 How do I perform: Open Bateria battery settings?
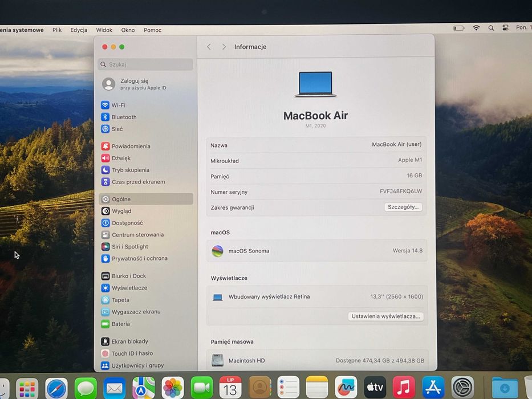pyautogui.click(x=116, y=324)
